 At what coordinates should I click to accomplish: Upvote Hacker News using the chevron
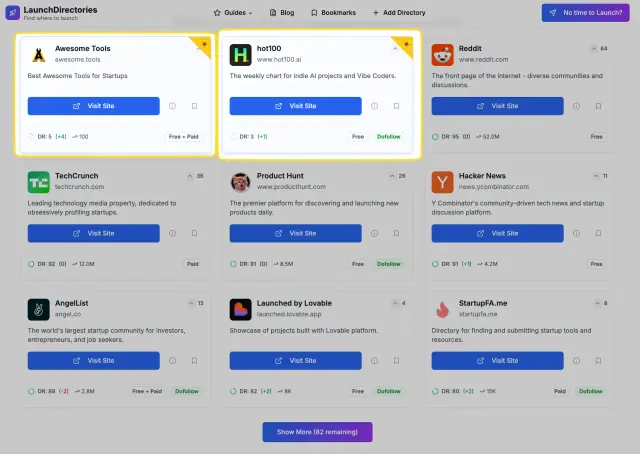coord(596,176)
